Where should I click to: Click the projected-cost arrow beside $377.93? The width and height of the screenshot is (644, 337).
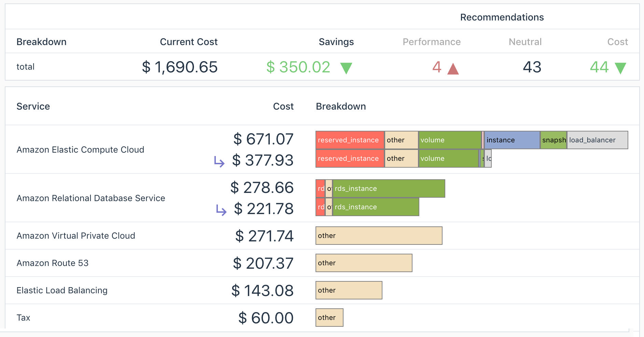[220, 161]
